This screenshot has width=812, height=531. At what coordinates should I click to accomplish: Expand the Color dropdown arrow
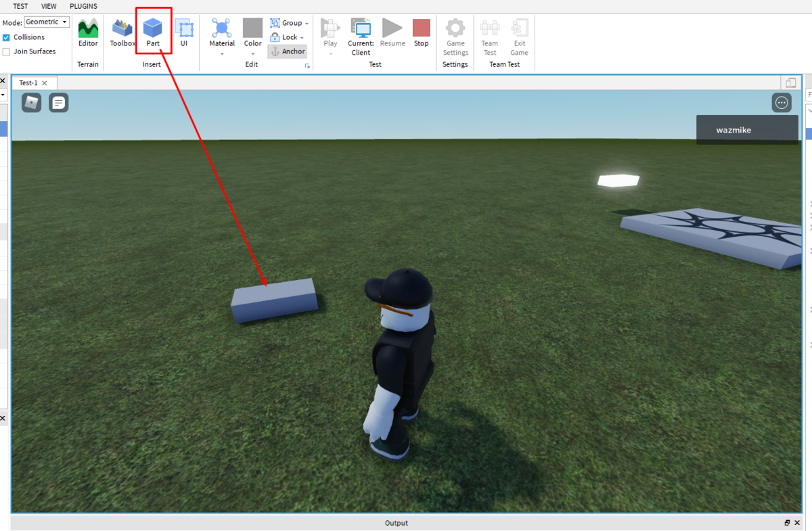(253, 54)
